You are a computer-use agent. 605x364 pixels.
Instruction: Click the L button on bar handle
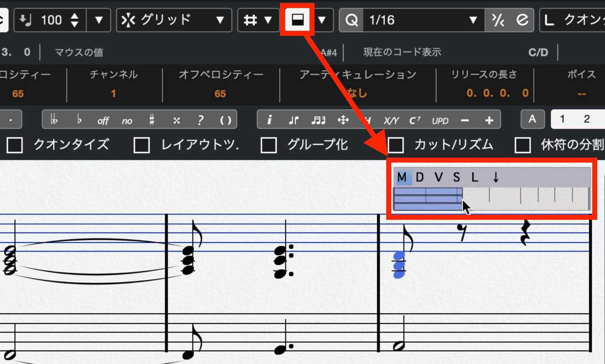pyautogui.click(x=475, y=177)
